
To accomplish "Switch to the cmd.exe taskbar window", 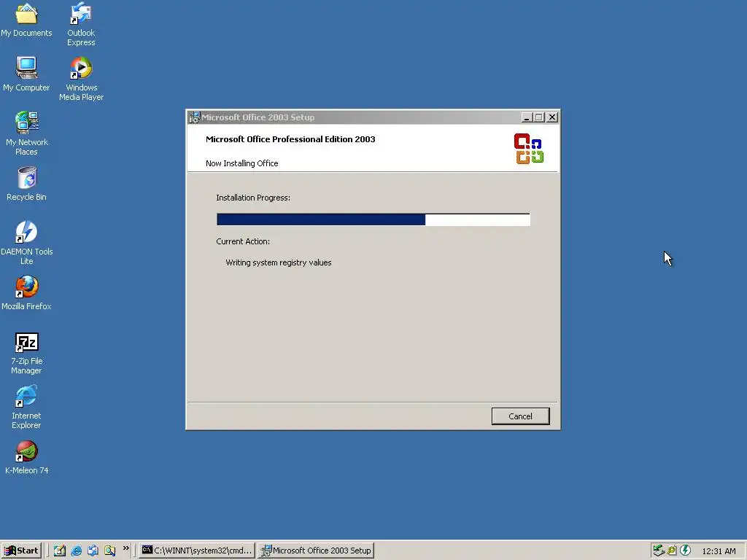I will [197, 551].
